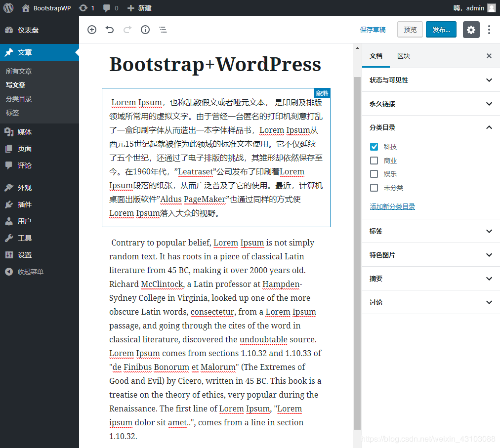Open block navigation list icon
This screenshot has height=448, width=500.
pos(163,30)
